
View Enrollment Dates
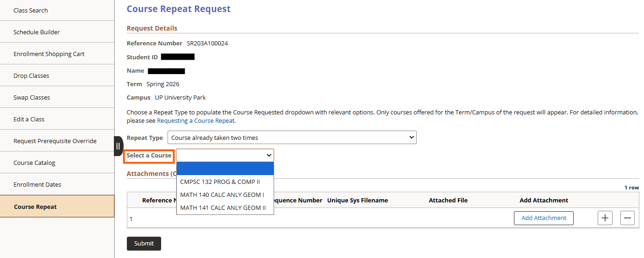click(37, 184)
